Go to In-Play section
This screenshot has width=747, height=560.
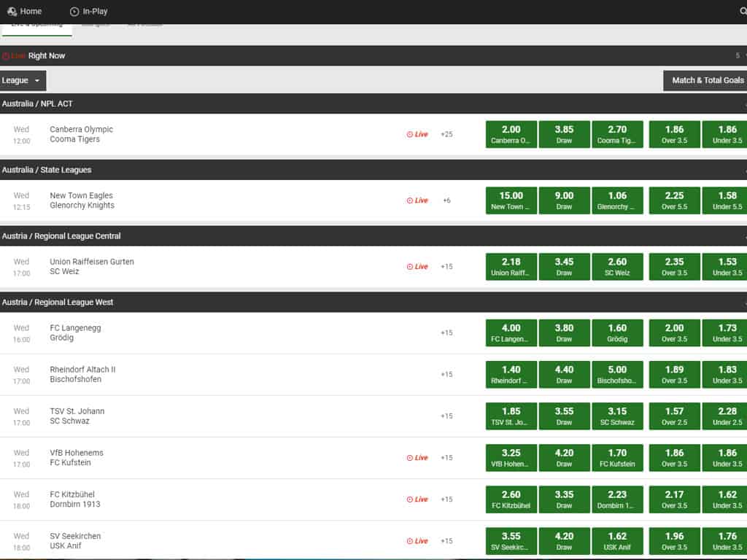(88, 12)
